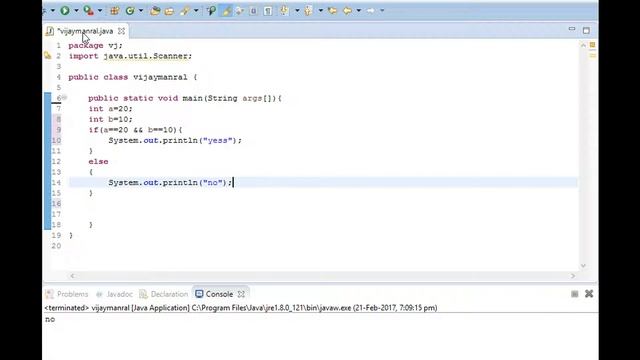
Task: Close the Console view tab
Action: coord(241,294)
